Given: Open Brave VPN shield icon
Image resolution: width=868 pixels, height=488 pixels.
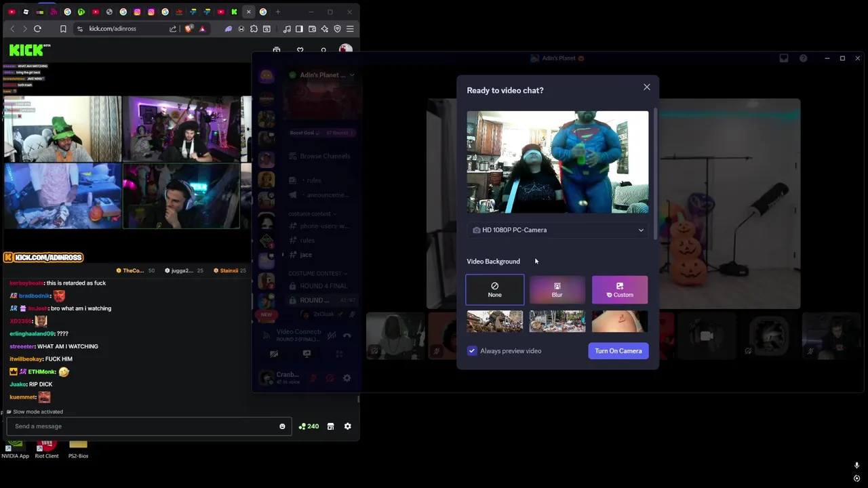Looking at the screenshot, I should click(337, 28).
